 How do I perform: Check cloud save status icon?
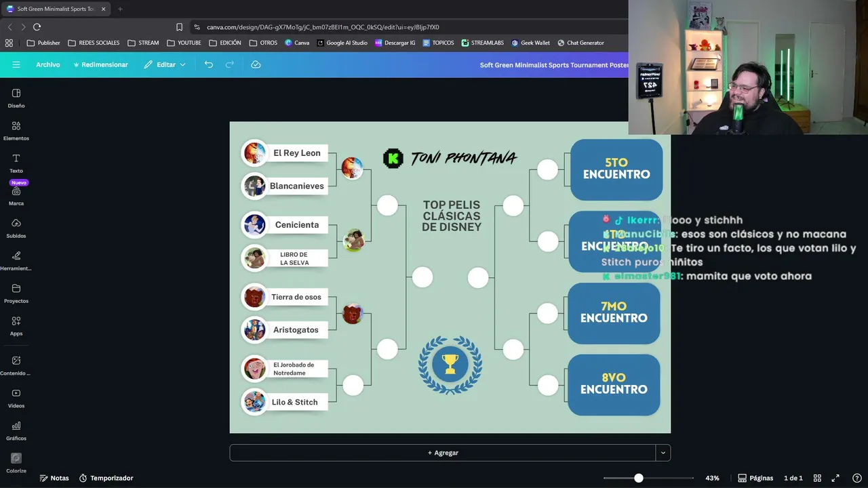point(256,64)
